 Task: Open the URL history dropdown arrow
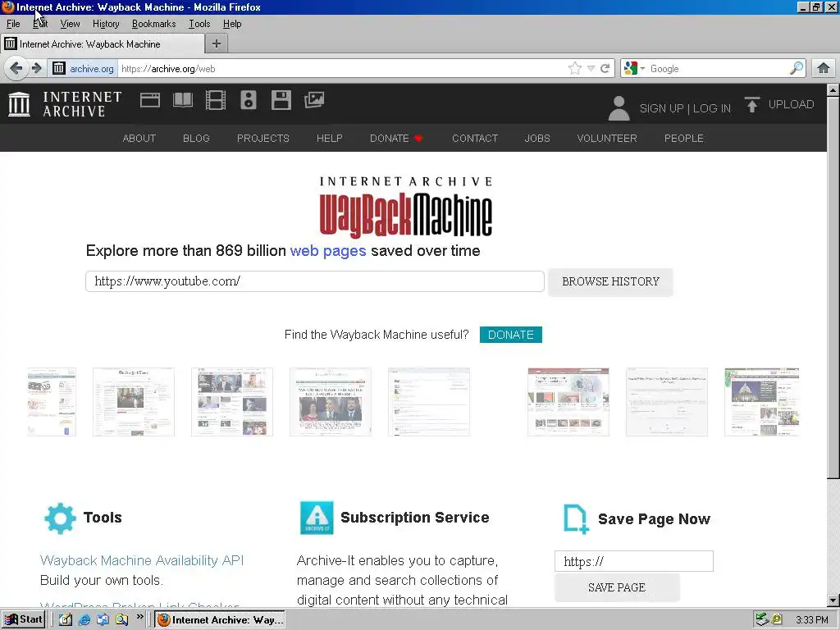tap(591, 69)
